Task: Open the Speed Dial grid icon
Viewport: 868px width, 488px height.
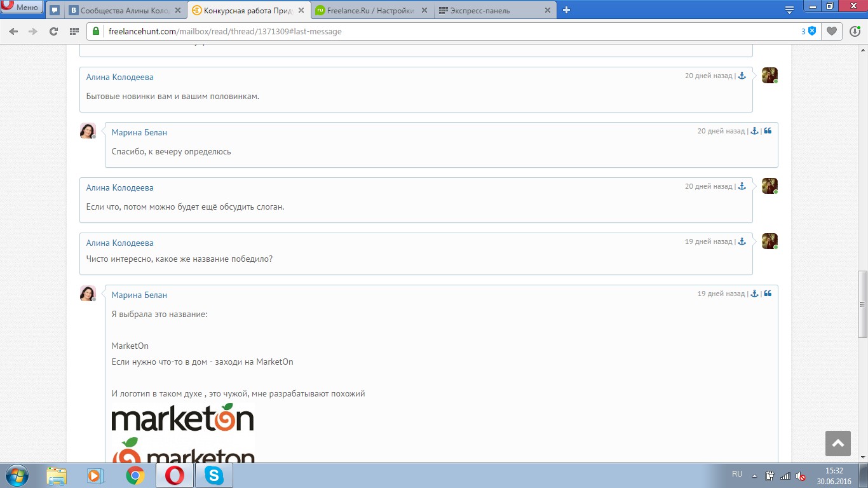Action: tap(74, 31)
